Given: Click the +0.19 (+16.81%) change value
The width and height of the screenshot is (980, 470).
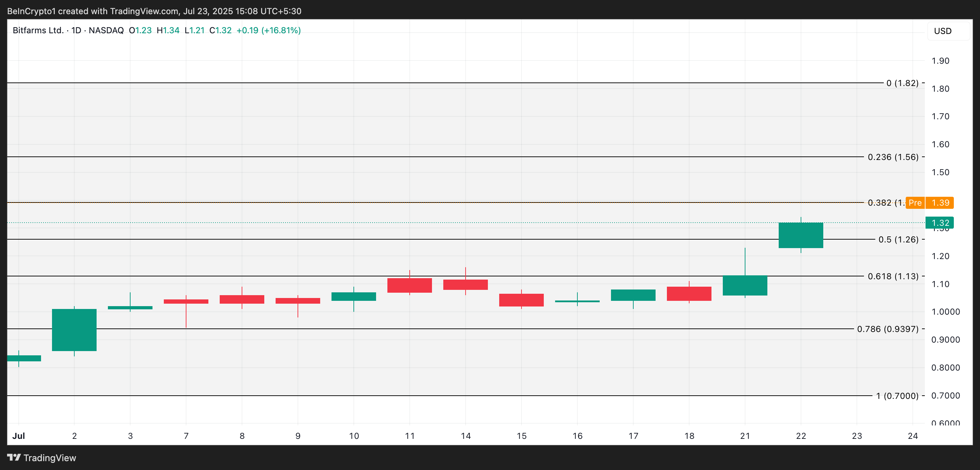Looking at the screenshot, I should (268, 30).
